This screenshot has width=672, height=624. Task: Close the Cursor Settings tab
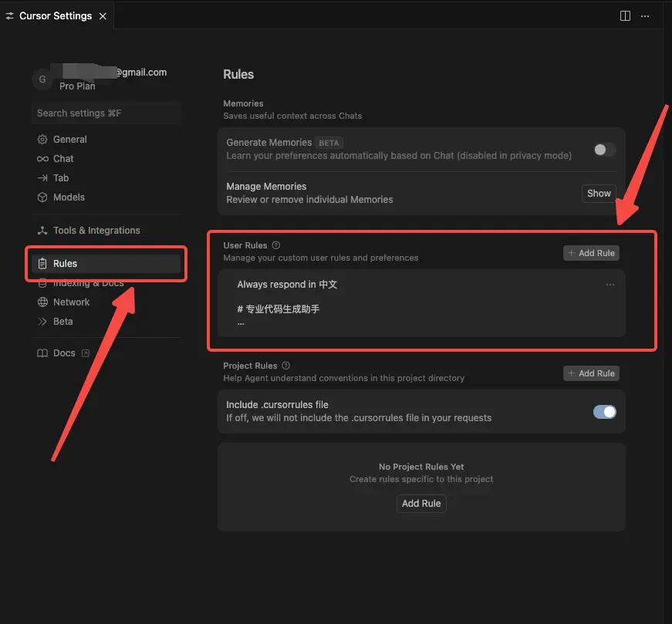click(x=103, y=16)
